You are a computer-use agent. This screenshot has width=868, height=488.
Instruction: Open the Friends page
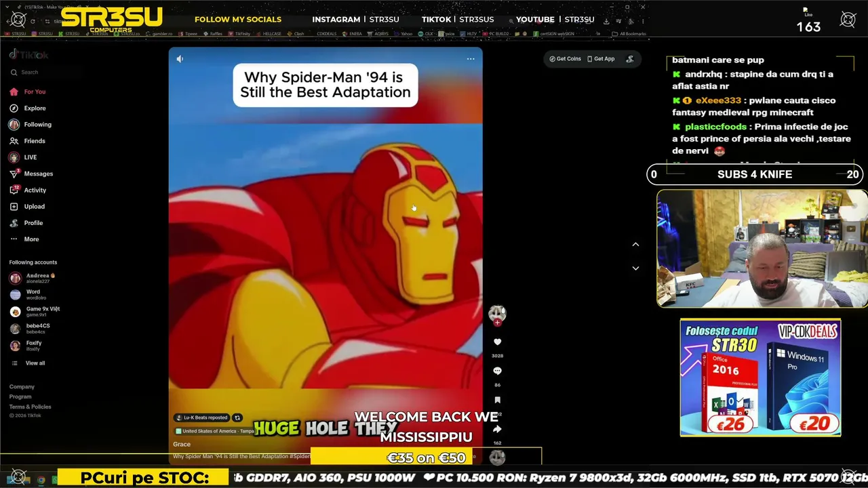pyautogui.click(x=27, y=141)
